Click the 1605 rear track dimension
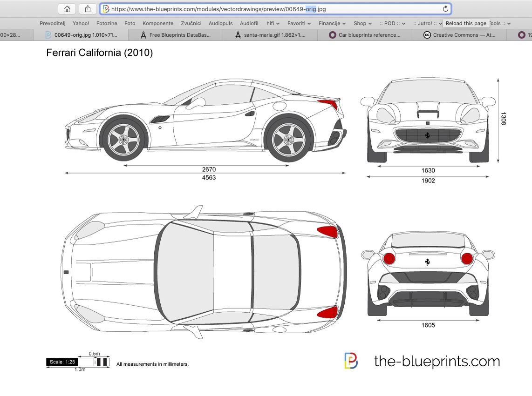Screen dimensions: 532x396 pyautogui.click(x=428, y=325)
